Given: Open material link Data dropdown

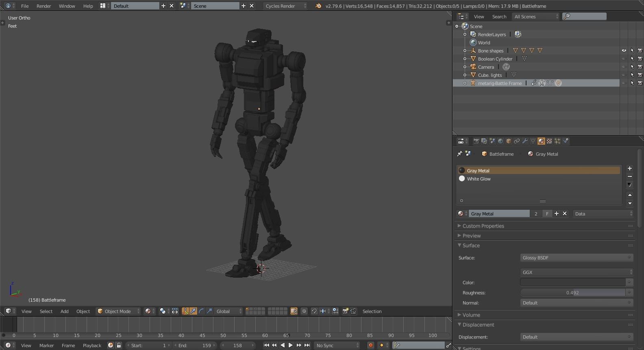Looking at the screenshot, I should click(x=603, y=214).
